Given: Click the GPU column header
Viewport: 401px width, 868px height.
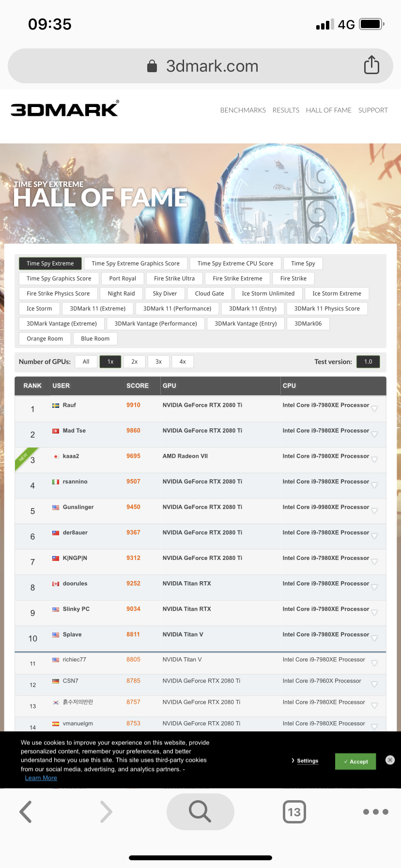Looking at the screenshot, I should pos(170,386).
